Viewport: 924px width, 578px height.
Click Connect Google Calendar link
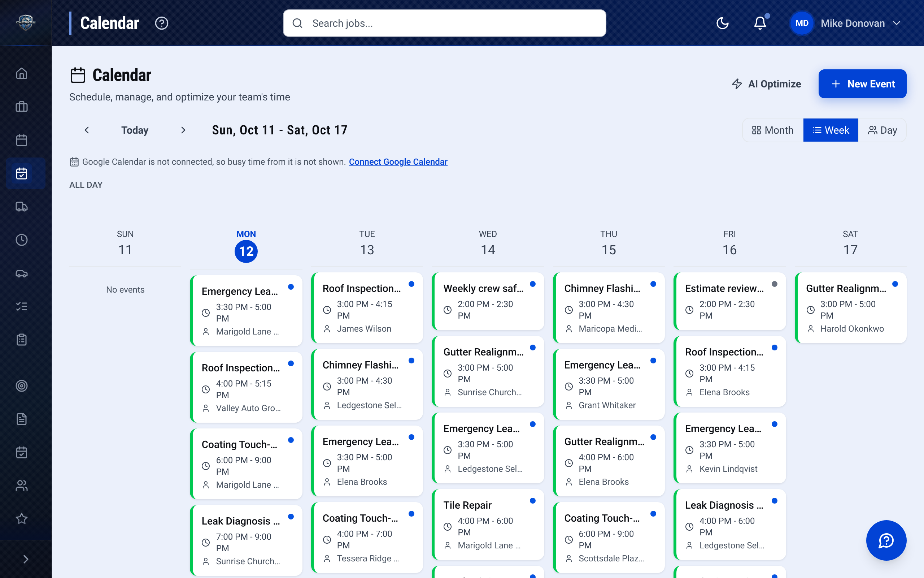[398, 162]
